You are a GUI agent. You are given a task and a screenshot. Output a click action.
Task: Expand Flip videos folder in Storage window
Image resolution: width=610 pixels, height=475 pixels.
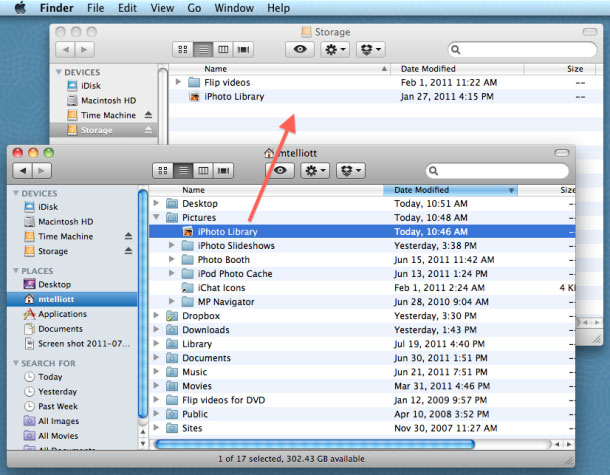(178, 82)
